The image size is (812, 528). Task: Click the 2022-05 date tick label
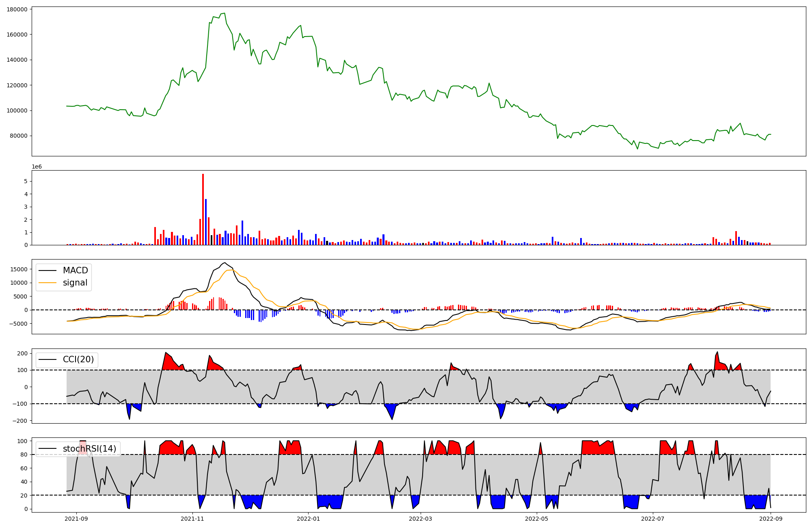pyautogui.click(x=537, y=519)
